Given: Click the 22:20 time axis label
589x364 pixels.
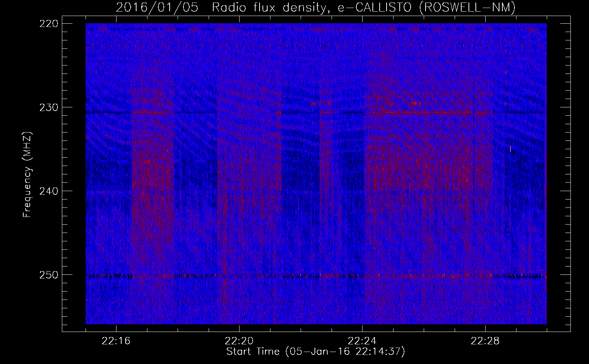Looking at the screenshot, I should tap(239, 341).
